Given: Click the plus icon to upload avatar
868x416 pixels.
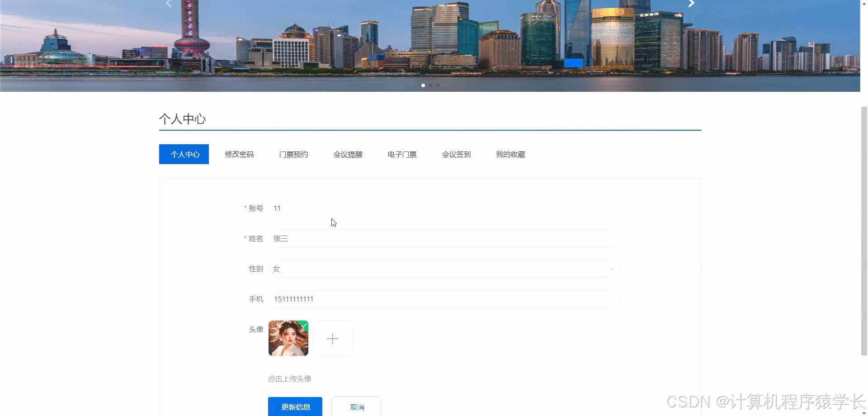Looking at the screenshot, I should click(333, 338).
